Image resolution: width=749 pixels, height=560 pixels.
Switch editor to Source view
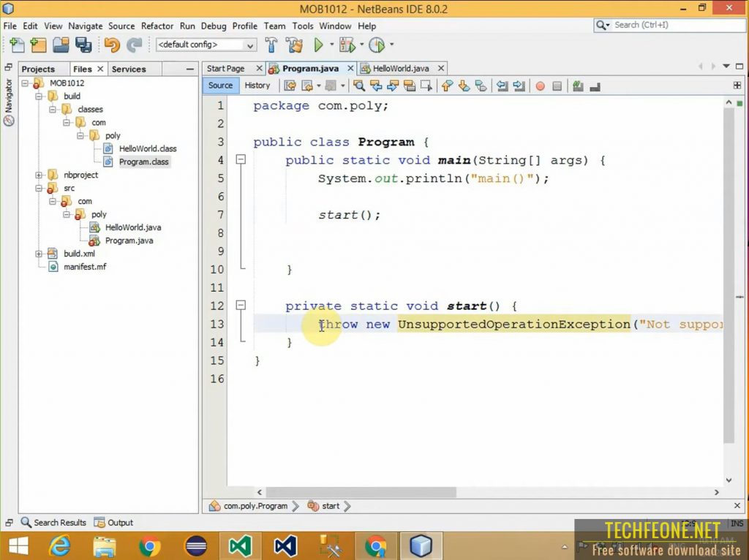pos(220,86)
